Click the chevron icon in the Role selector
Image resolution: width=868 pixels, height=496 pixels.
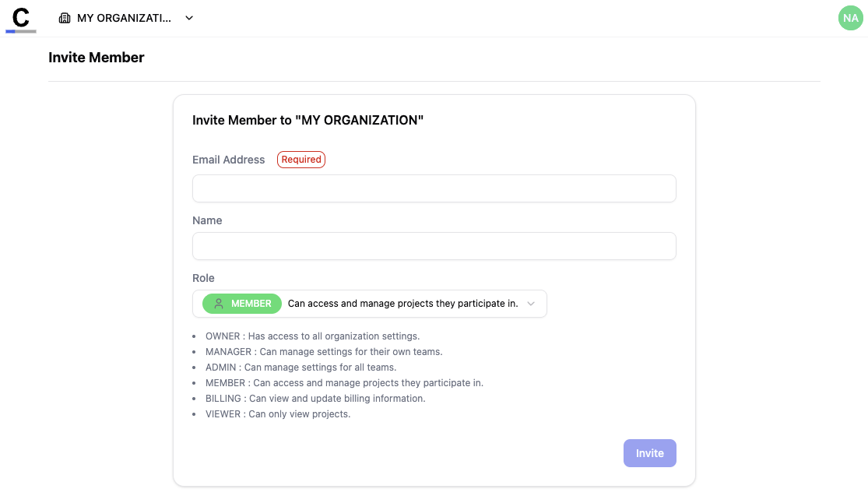pos(531,304)
